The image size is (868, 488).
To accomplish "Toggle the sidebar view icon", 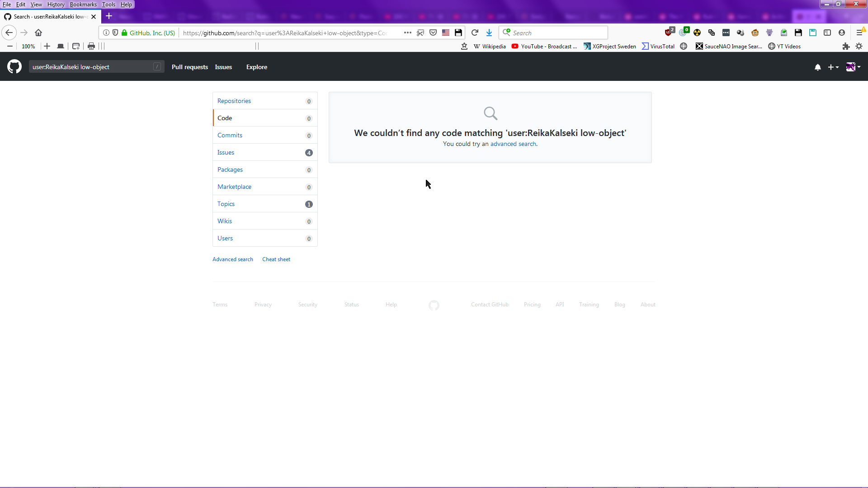I will tap(827, 33).
